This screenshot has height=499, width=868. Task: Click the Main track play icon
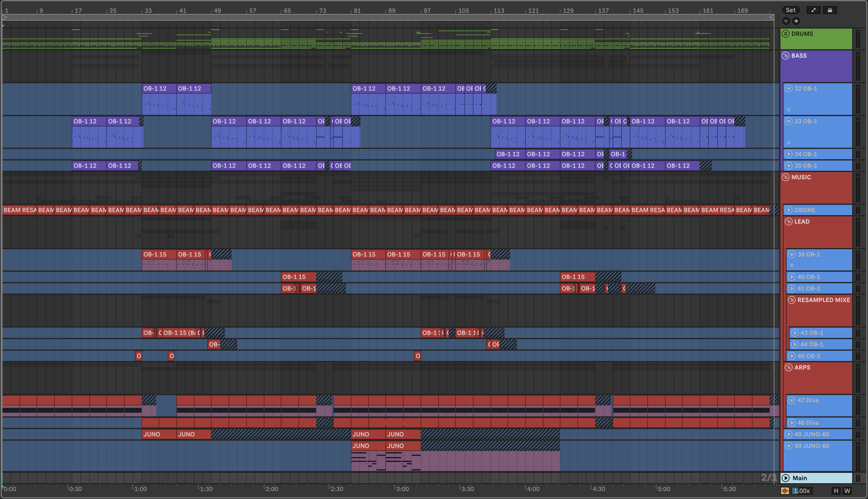click(x=786, y=478)
